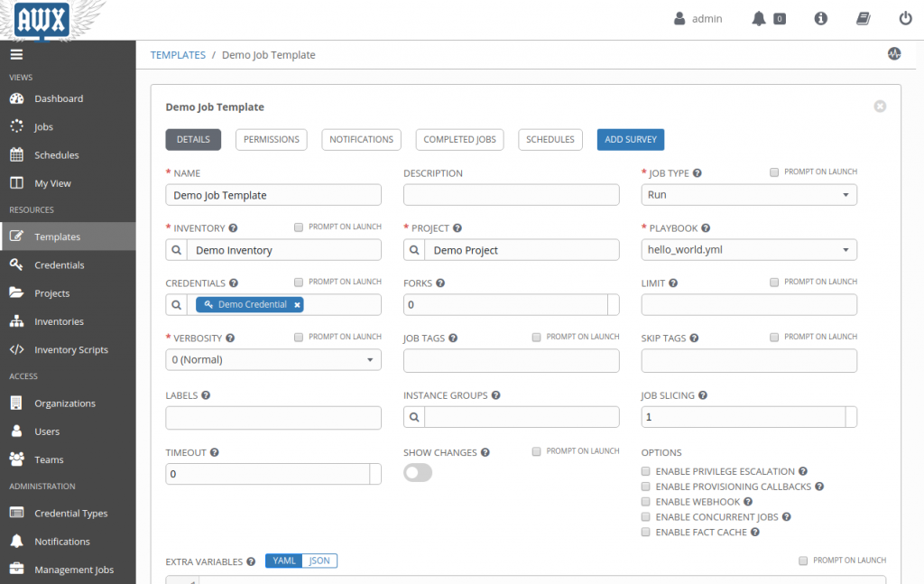Open the Limit help icon
924x584 pixels.
[673, 283]
